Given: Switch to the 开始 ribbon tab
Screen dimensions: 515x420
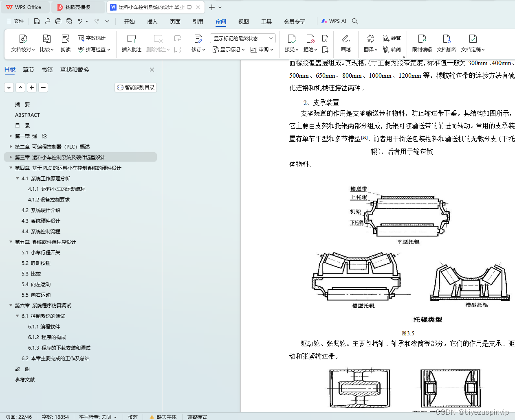Looking at the screenshot, I should 130,21.
